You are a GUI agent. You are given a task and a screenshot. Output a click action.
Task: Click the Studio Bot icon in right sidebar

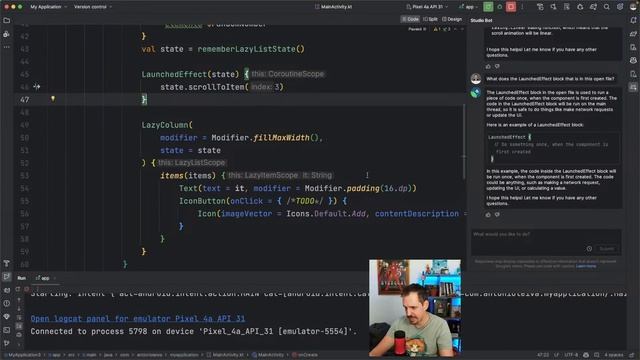[x=633, y=87]
